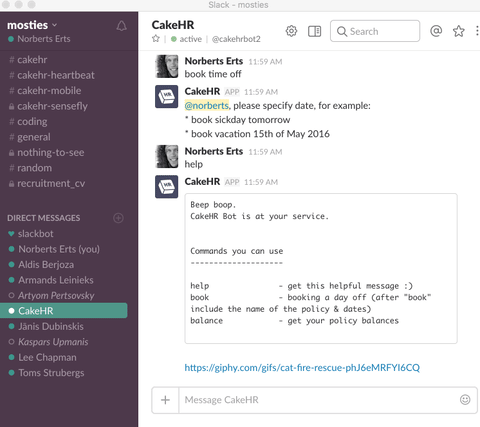Toggle the details pane icon
The height and width of the screenshot is (427, 480).
(x=314, y=31)
